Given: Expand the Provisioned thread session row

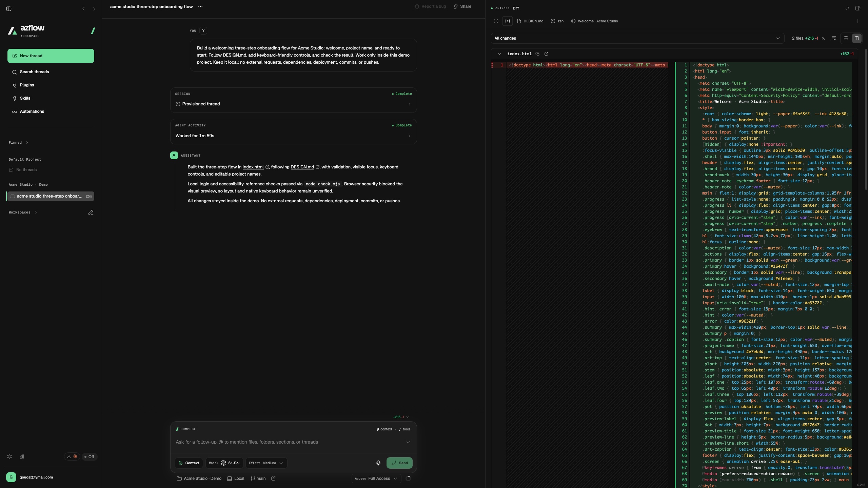Looking at the screenshot, I should coord(293,104).
